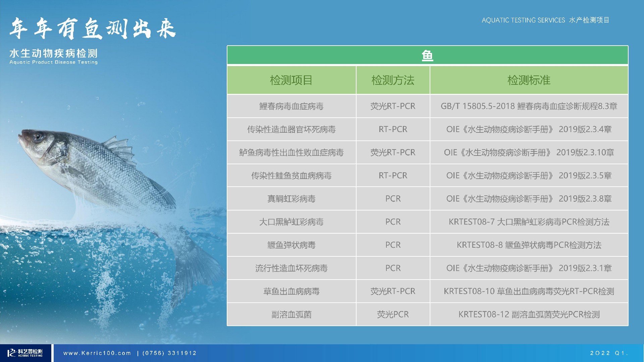Click the 2022 Q1. footer label
This screenshot has height=362, width=644.
pos(609,353)
